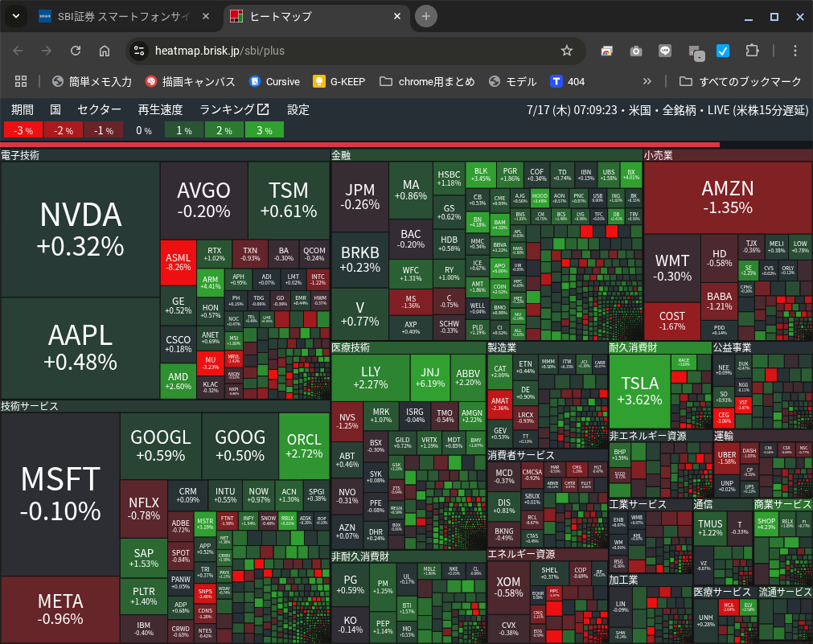Select the JPM tile

(x=359, y=196)
